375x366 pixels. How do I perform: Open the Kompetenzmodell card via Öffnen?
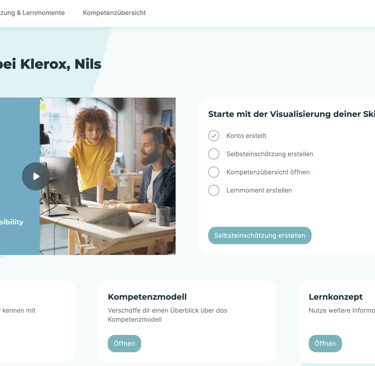tap(124, 343)
